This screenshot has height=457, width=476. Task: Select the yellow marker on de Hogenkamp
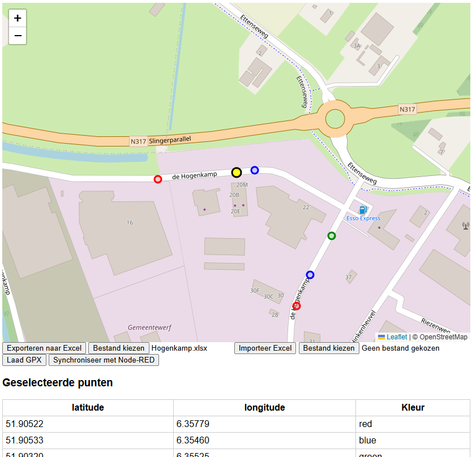[x=237, y=173]
